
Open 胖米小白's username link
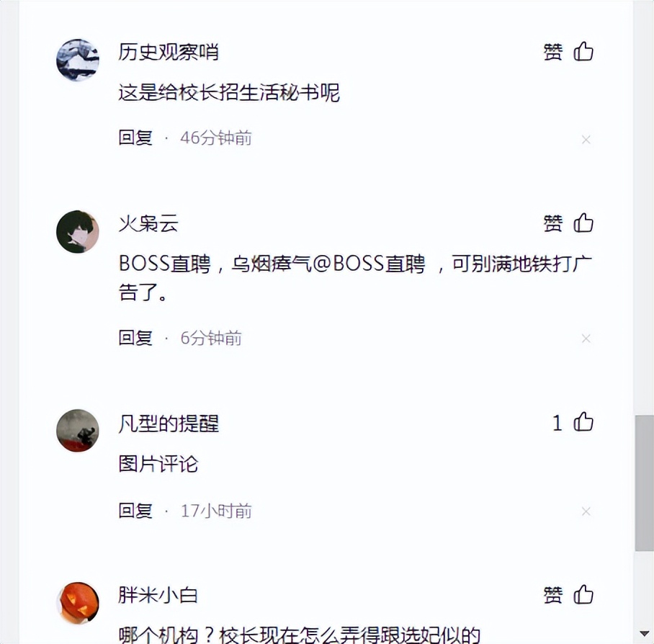click(157, 595)
